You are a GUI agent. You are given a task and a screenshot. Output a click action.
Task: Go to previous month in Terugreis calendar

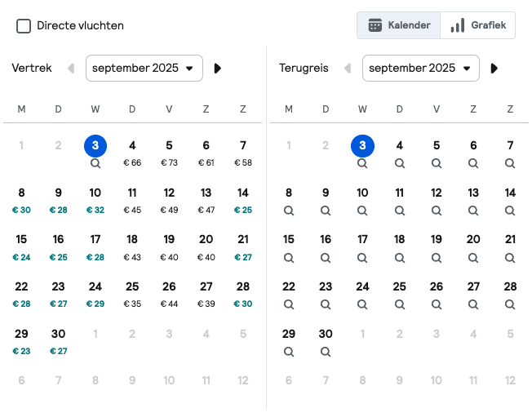pyautogui.click(x=348, y=69)
